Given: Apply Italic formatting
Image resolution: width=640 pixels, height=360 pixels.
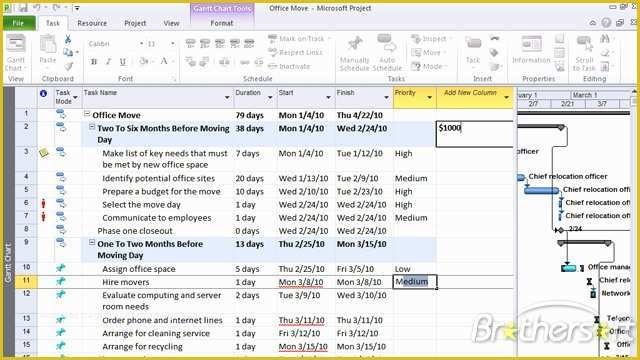Looking at the screenshot, I should click(108, 62).
